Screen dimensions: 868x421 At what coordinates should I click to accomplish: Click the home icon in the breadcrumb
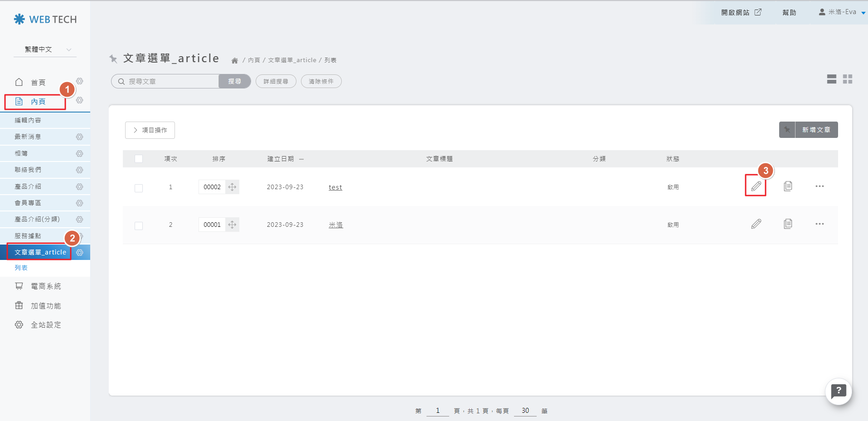click(235, 60)
